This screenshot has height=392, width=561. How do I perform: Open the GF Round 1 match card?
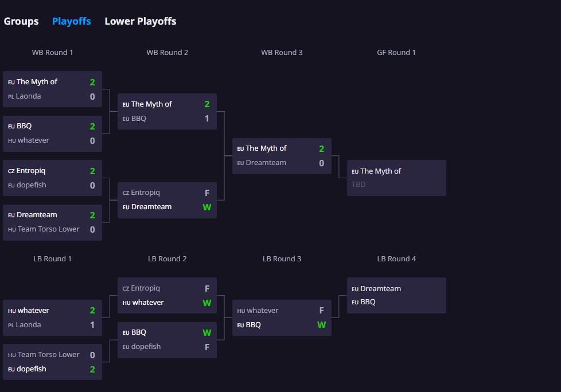coord(396,178)
